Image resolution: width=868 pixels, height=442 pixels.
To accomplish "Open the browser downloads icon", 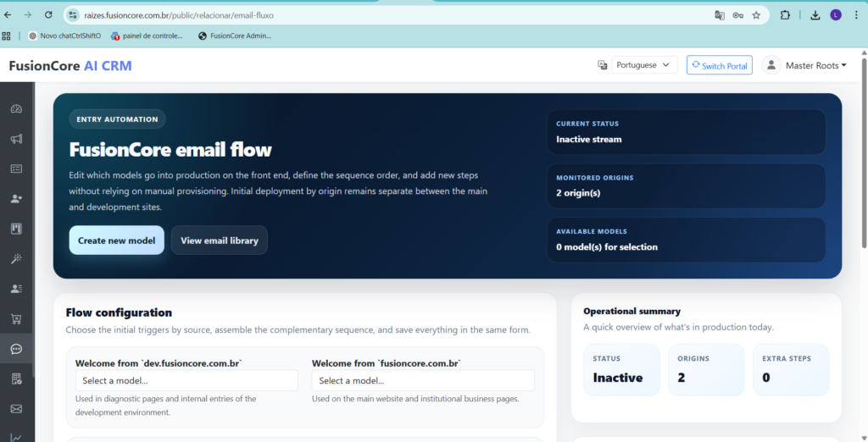I will click(x=815, y=15).
